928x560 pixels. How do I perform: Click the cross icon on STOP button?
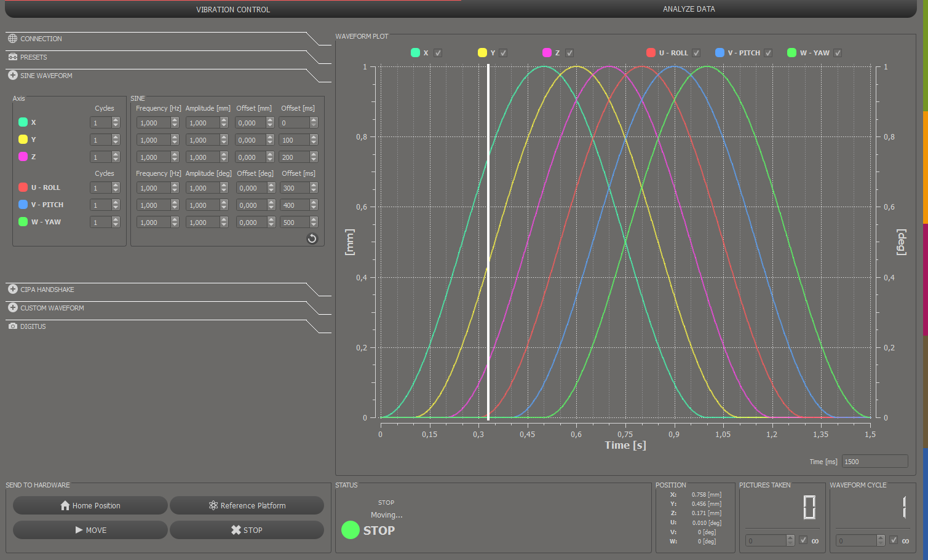click(236, 530)
